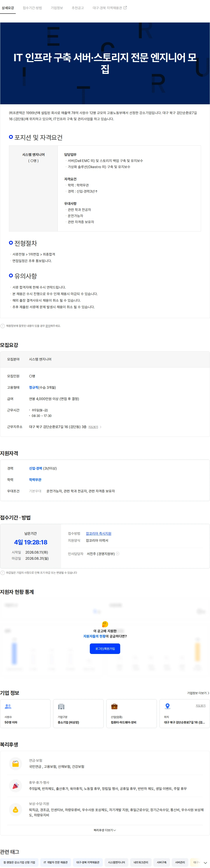
Task: Click external-link icon beside 대구·경북 지역채용관
Action: [x=125, y=8]
